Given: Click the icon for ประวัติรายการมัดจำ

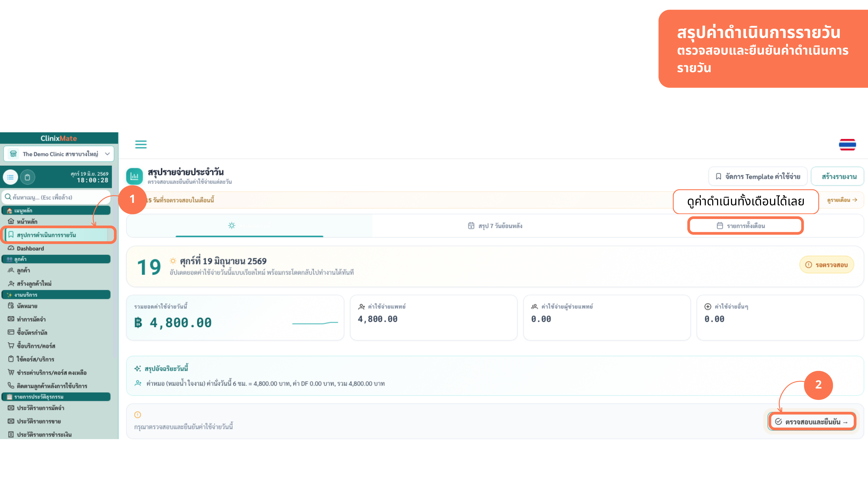Looking at the screenshot, I should (x=11, y=408).
